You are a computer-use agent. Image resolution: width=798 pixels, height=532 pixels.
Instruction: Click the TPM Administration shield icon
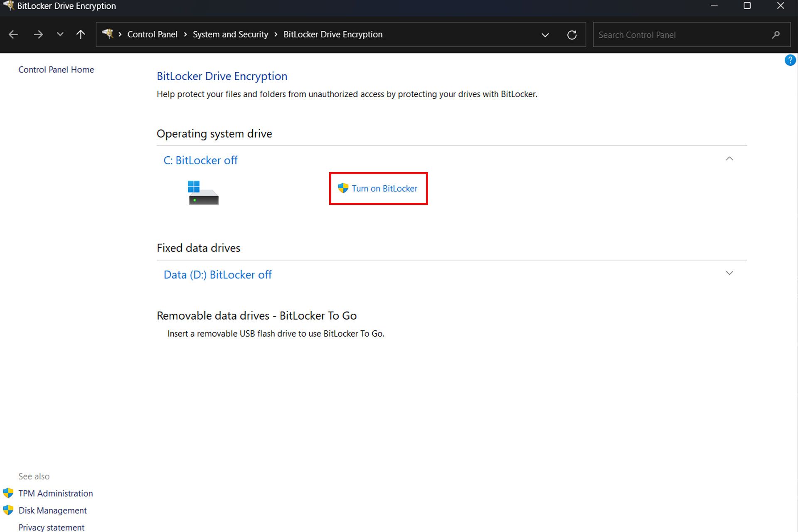8,493
